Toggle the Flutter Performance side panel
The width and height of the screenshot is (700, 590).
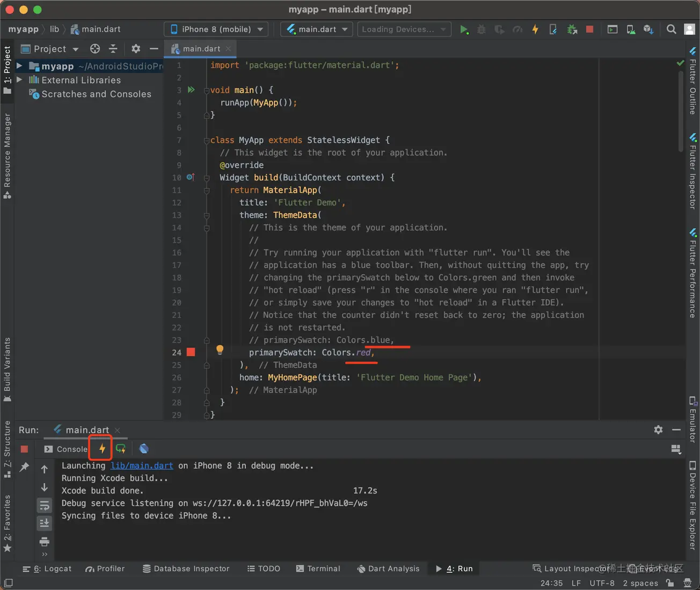tap(693, 273)
